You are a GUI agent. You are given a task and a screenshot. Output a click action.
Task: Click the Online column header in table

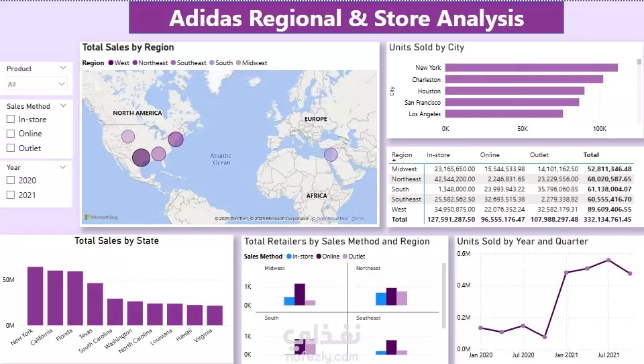click(x=490, y=155)
